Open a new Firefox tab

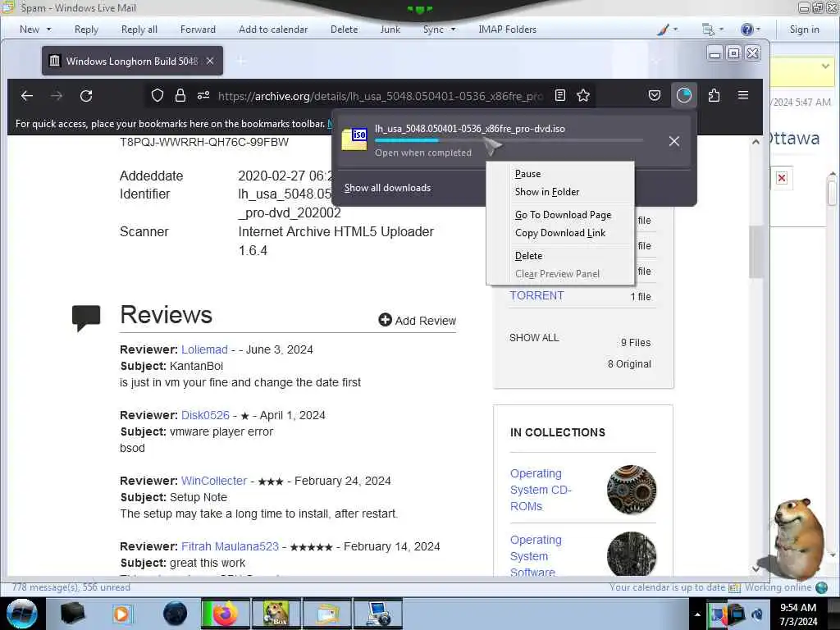pos(242,61)
